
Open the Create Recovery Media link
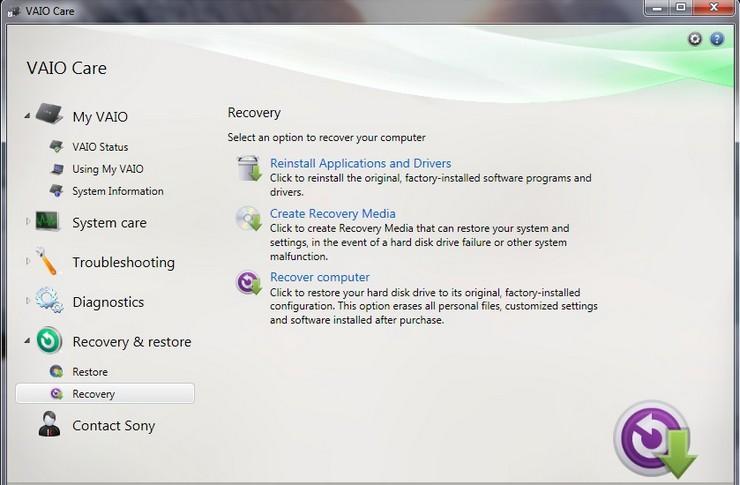tap(333, 213)
